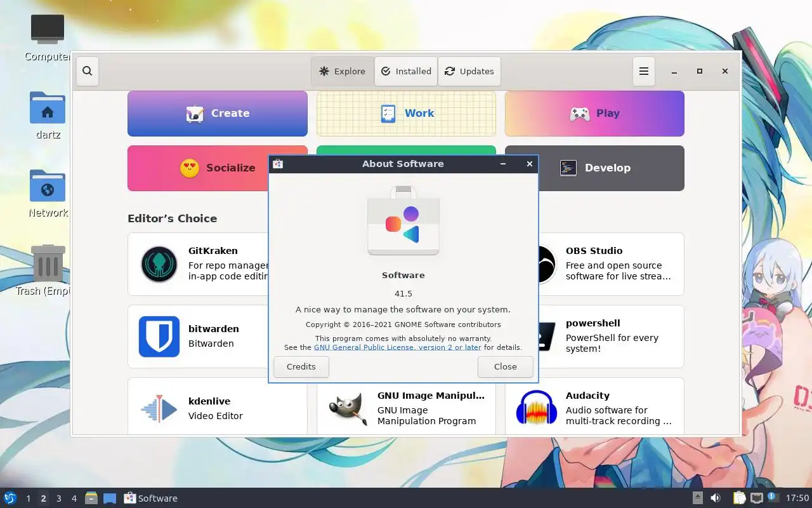Open the clipboard tray icon
The width and height of the screenshot is (812, 508).
[740, 498]
